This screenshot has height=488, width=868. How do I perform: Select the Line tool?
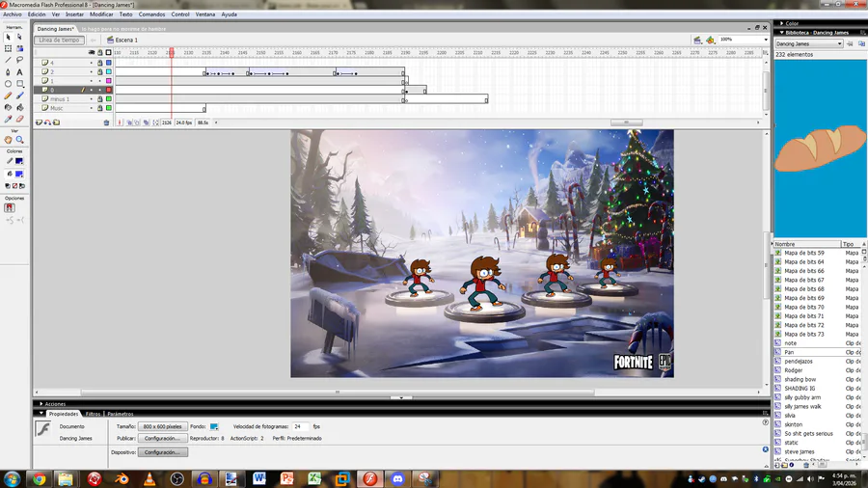click(9, 61)
